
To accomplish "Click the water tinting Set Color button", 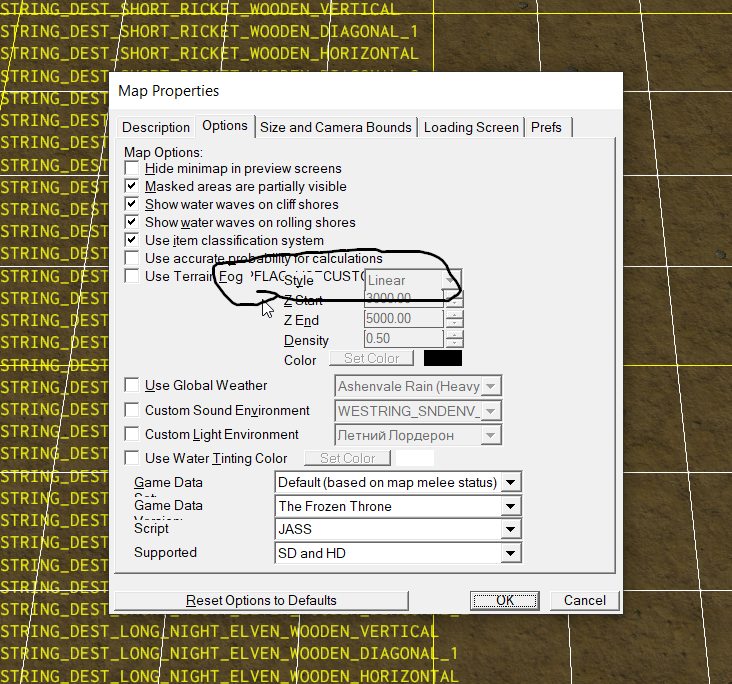I will coord(347,458).
